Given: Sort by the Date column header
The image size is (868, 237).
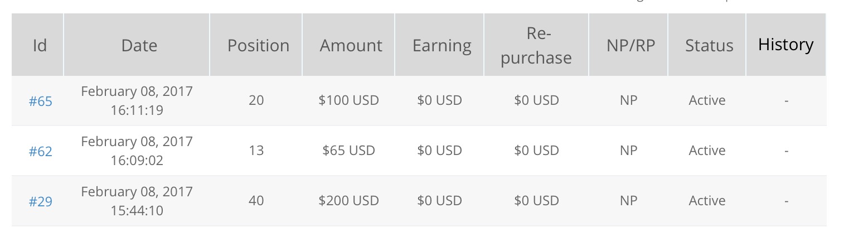Looking at the screenshot, I should [x=139, y=45].
